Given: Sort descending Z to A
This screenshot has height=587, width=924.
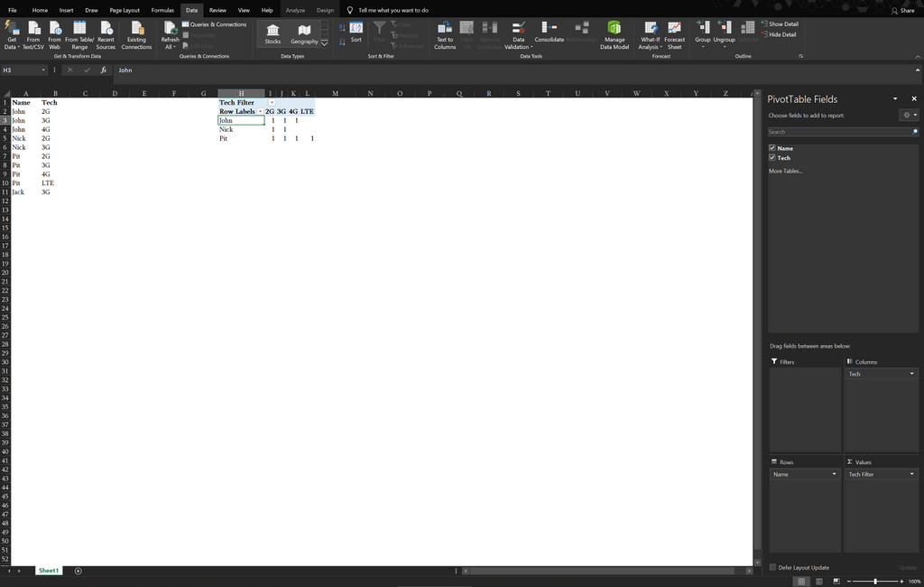Looking at the screenshot, I should pos(342,42).
